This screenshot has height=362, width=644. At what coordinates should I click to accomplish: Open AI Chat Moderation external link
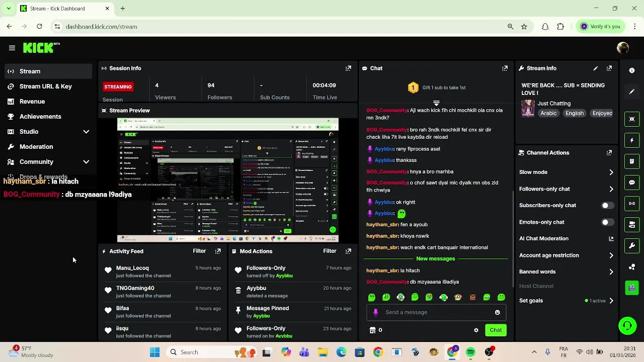(x=611, y=239)
